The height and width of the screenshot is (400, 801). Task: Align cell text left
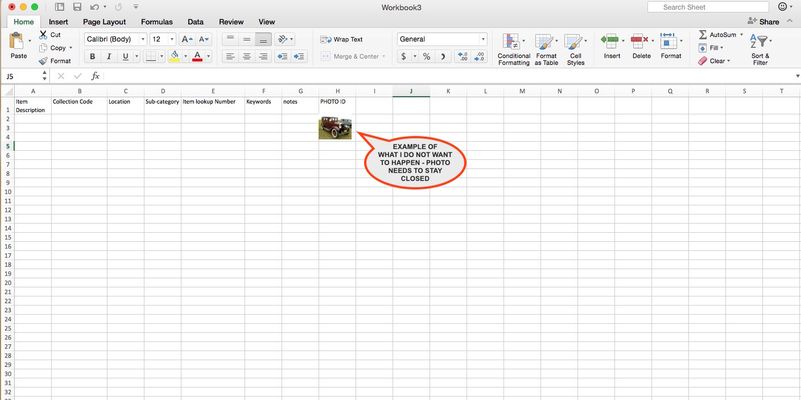pyautogui.click(x=230, y=56)
